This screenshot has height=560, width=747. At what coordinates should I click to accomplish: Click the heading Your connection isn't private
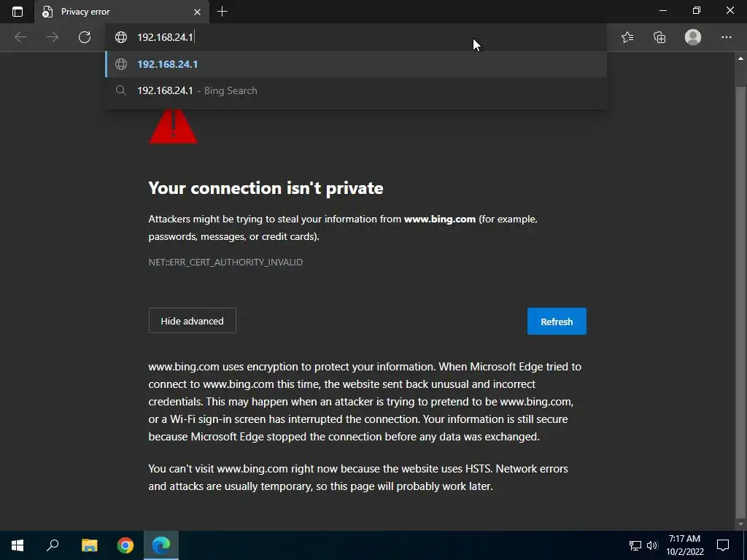point(266,188)
